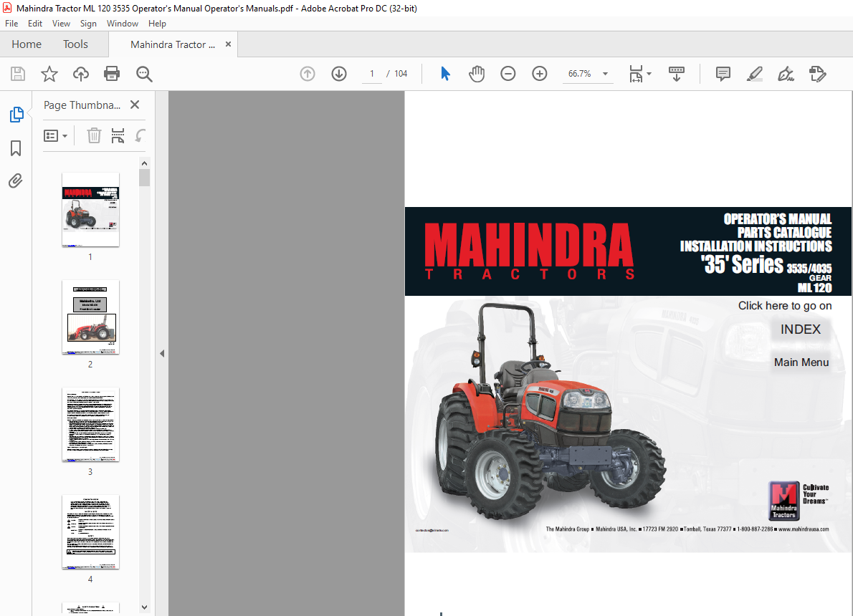Screen dimensions: 853x616
Task: Select the Mahindra Tractor document tab
Action: 173,44
